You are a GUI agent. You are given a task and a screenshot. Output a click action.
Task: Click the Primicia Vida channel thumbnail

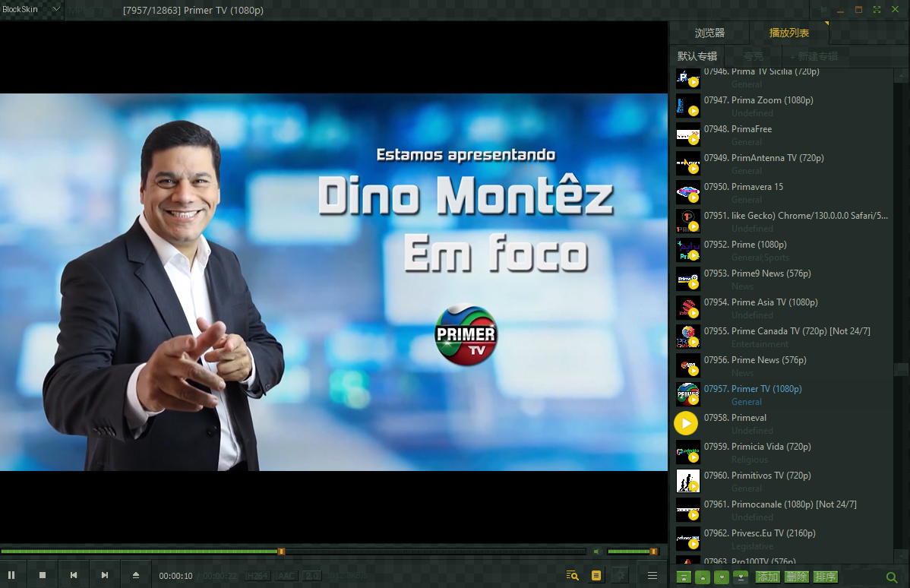pos(688,452)
